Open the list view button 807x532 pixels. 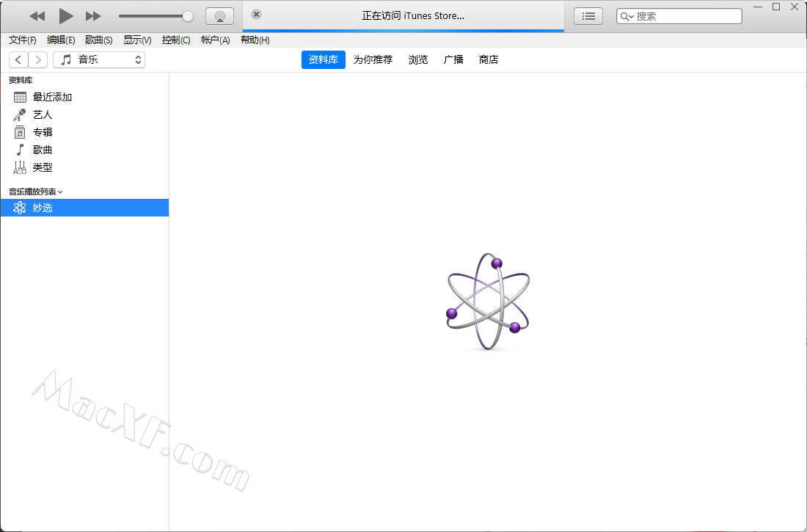[588, 16]
